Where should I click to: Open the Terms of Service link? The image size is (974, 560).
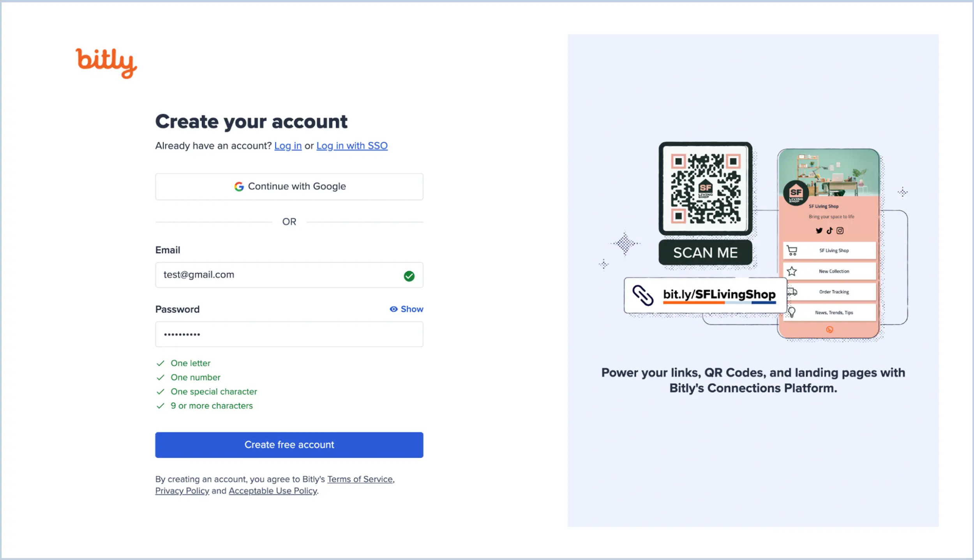(360, 479)
